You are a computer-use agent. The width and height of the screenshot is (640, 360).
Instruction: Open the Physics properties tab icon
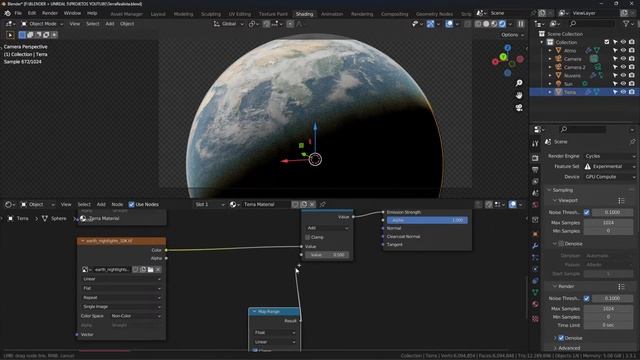tap(535, 269)
